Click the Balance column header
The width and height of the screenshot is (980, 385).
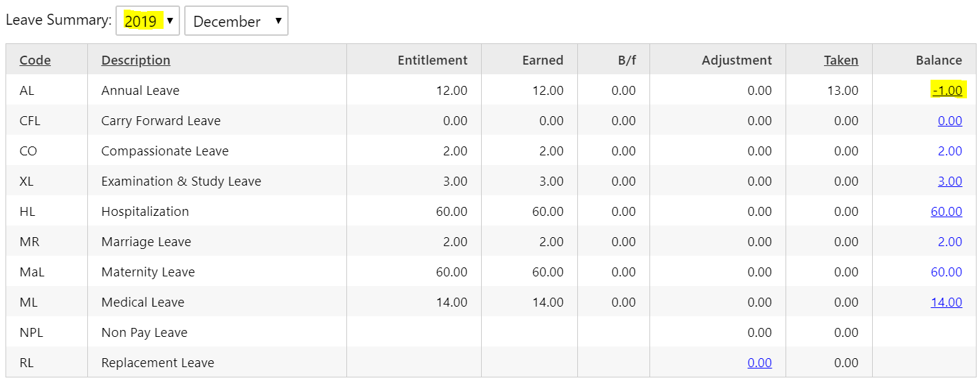[x=939, y=60]
